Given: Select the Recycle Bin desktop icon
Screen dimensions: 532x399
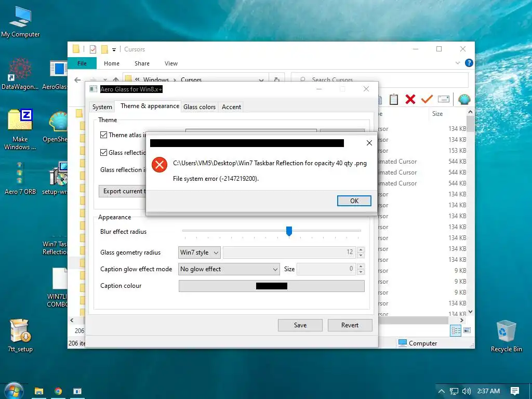Looking at the screenshot, I should pos(506,336).
